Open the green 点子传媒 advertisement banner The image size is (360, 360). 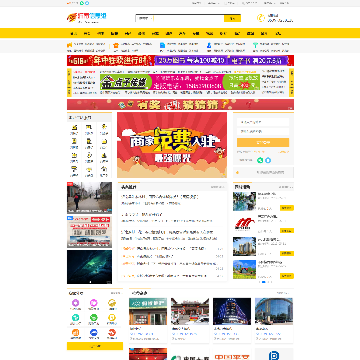point(180,82)
